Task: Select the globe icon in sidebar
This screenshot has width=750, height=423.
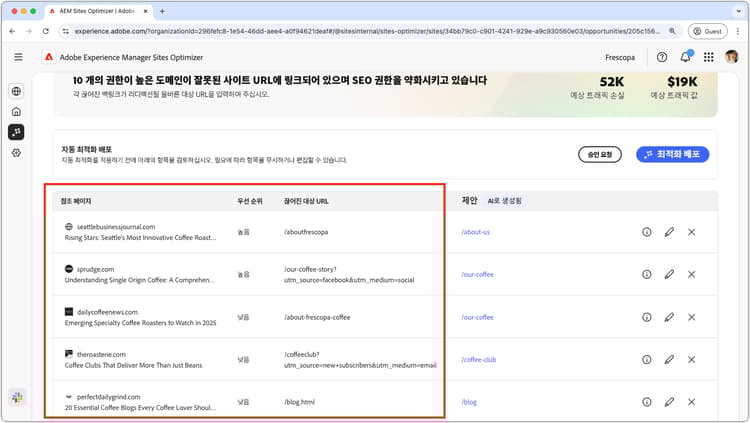Action: click(x=16, y=91)
